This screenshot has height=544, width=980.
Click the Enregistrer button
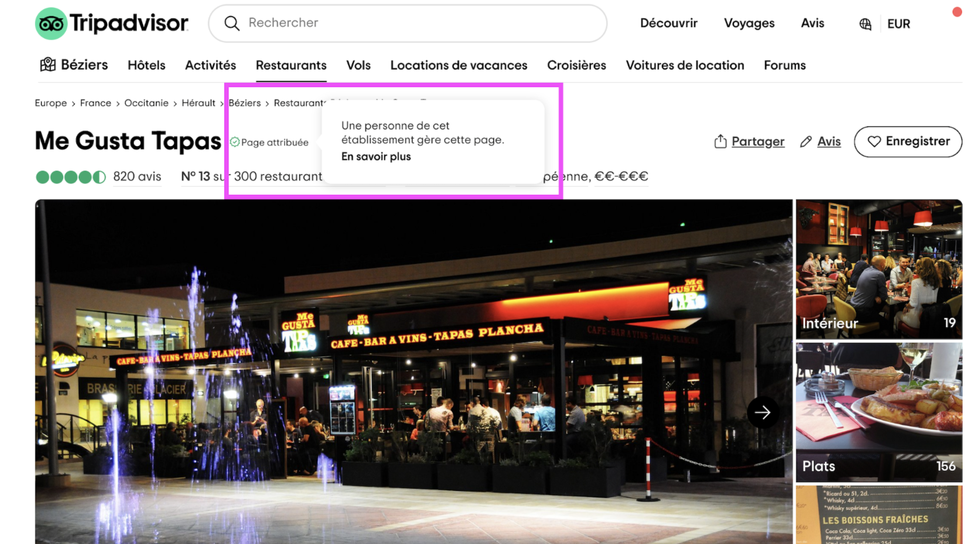(908, 141)
